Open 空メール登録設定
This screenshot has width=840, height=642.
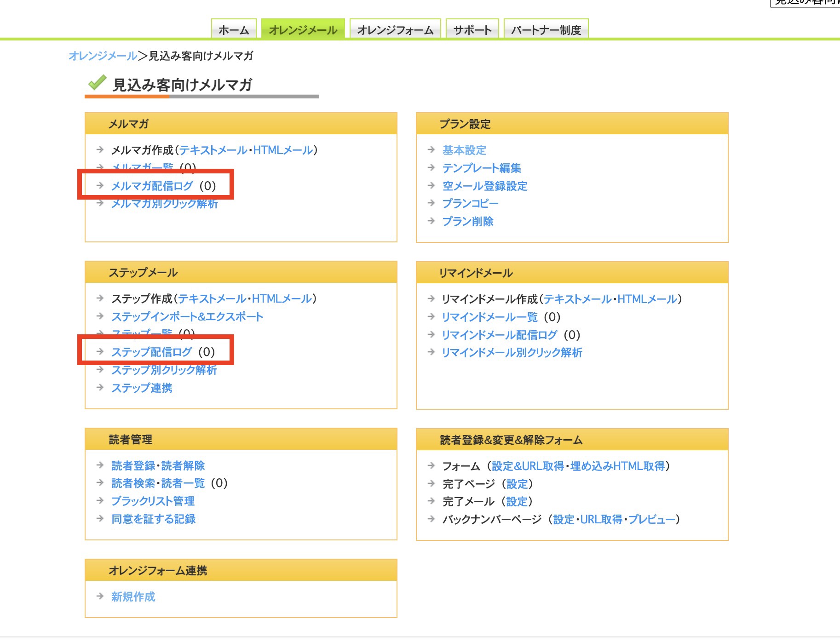485,186
